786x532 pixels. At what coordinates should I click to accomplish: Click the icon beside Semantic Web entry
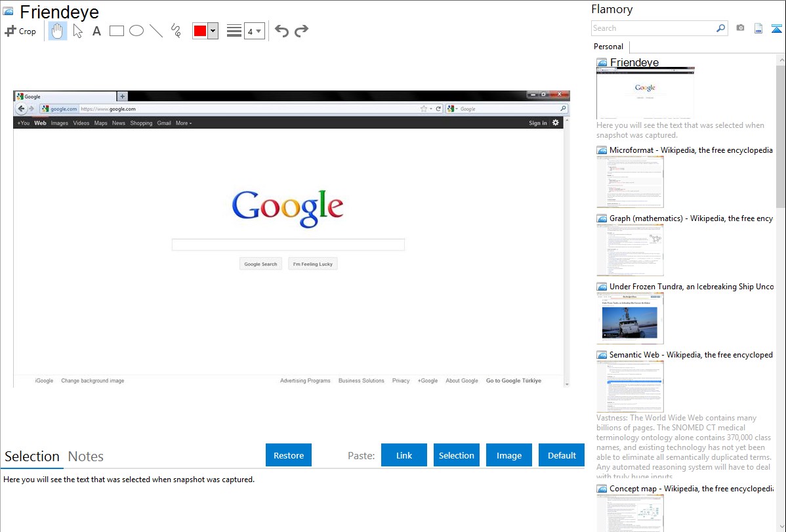point(602,355)
